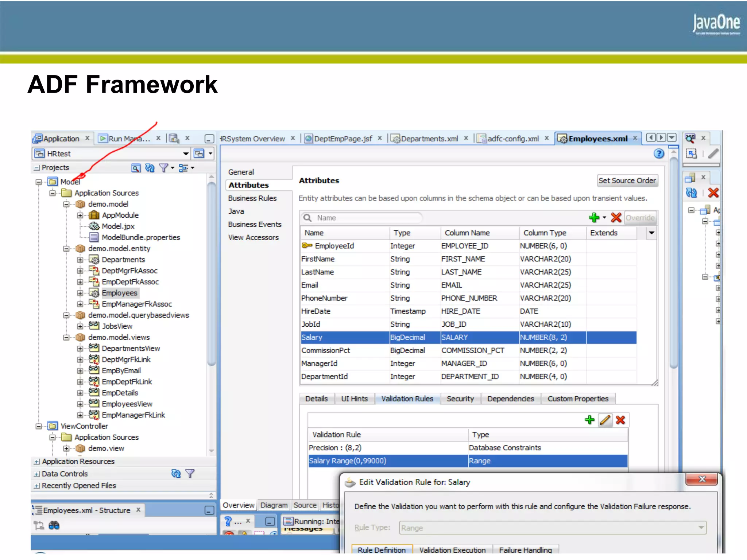Open the editor tab list dropdown
Viewport: 747px width, 560px height.
pyautogui.click(x=671, y=137)
